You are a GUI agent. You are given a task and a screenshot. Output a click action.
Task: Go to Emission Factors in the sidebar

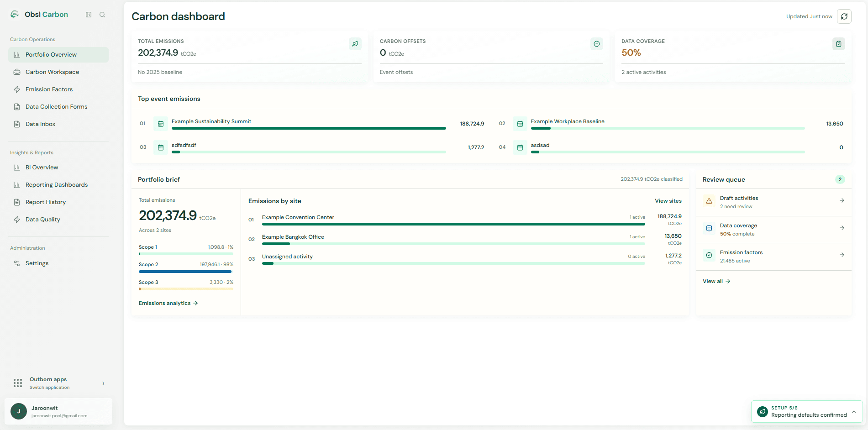pos(58,89)
